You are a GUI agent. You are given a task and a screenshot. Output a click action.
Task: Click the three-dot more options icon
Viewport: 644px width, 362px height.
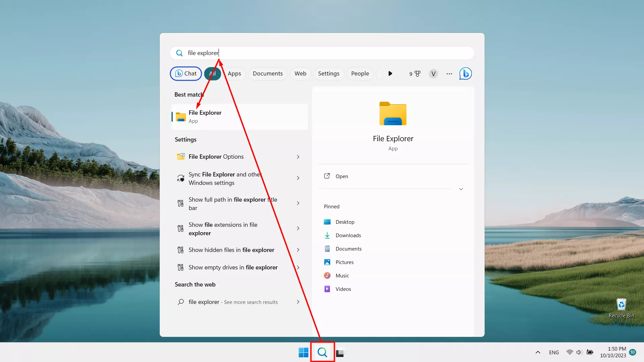click(449, 73)
